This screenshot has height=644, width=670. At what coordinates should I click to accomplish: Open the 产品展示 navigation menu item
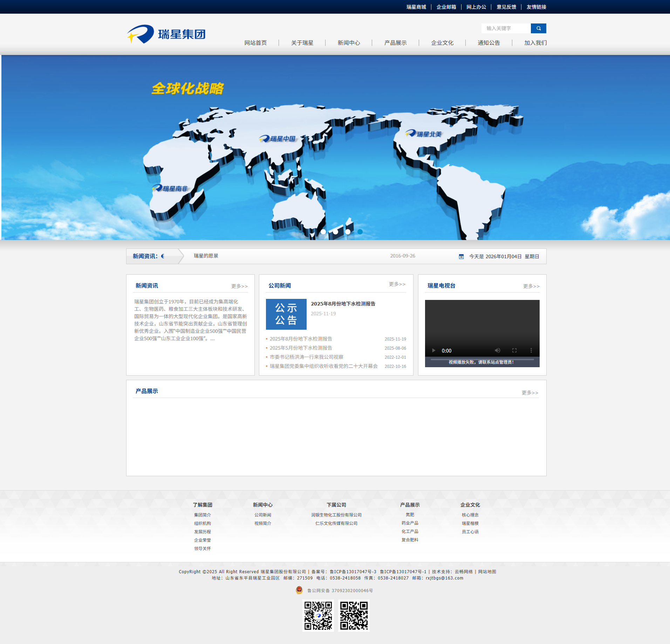click(395, 43)
